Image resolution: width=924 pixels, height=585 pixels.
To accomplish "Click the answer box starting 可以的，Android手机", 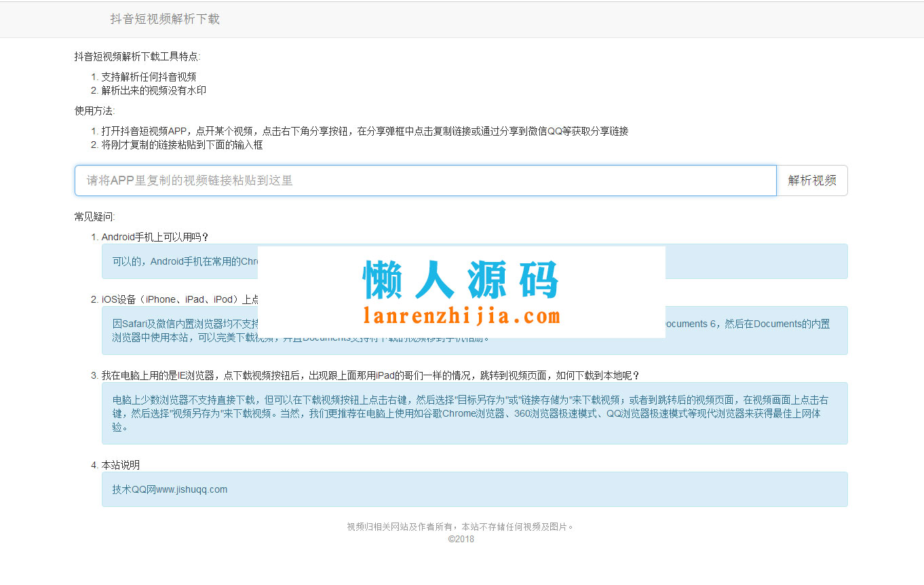I will (x=475, y=261).
